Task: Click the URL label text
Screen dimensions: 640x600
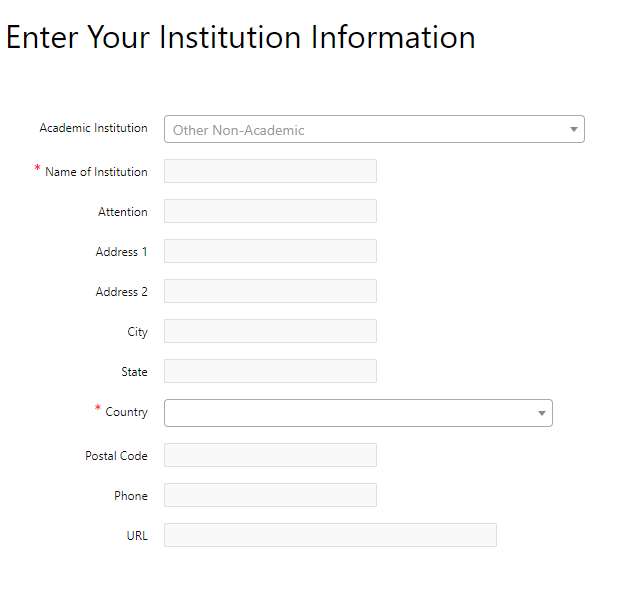Action: 137,536
